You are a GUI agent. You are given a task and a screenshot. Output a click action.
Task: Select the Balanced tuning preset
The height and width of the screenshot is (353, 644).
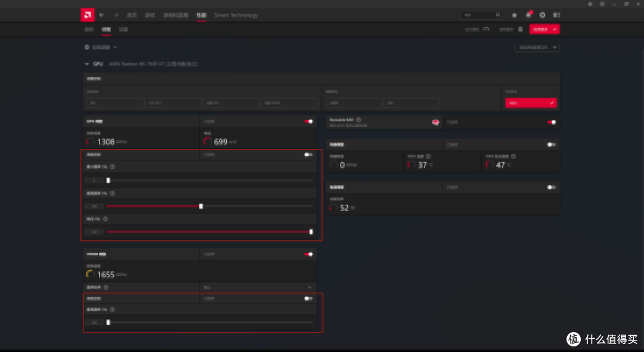coord(411,103)
